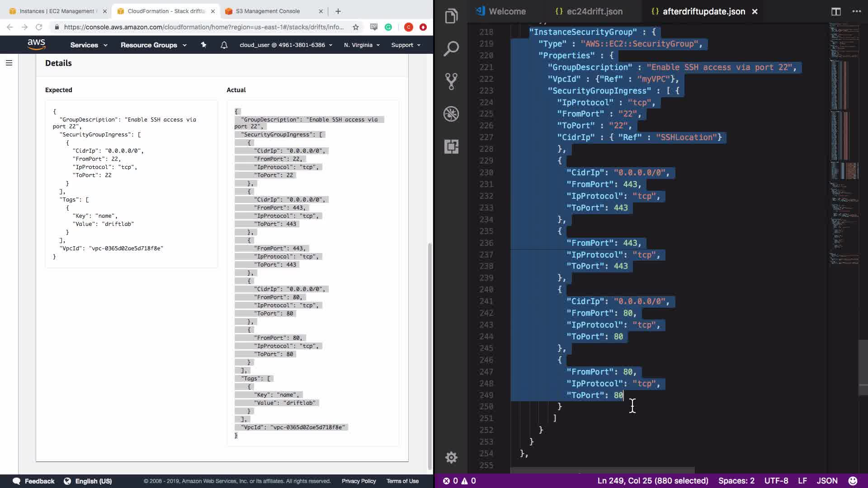
Task: Open the Extensions panel icon
Action: click(x=451, y=146)
